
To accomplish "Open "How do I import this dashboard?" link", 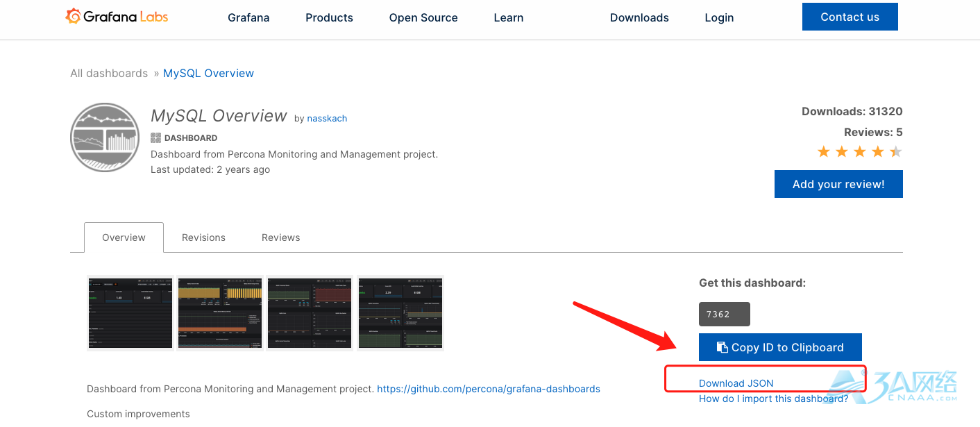I will (x=773, y=399).
